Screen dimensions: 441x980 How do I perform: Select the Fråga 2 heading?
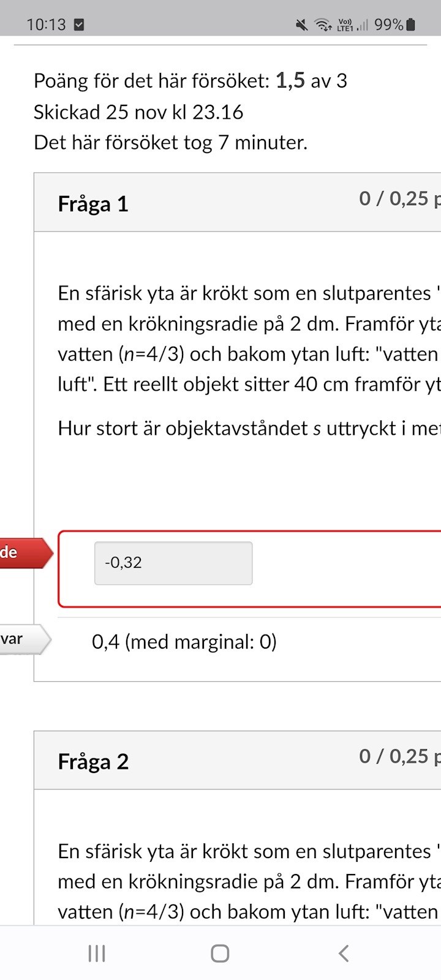93,761
